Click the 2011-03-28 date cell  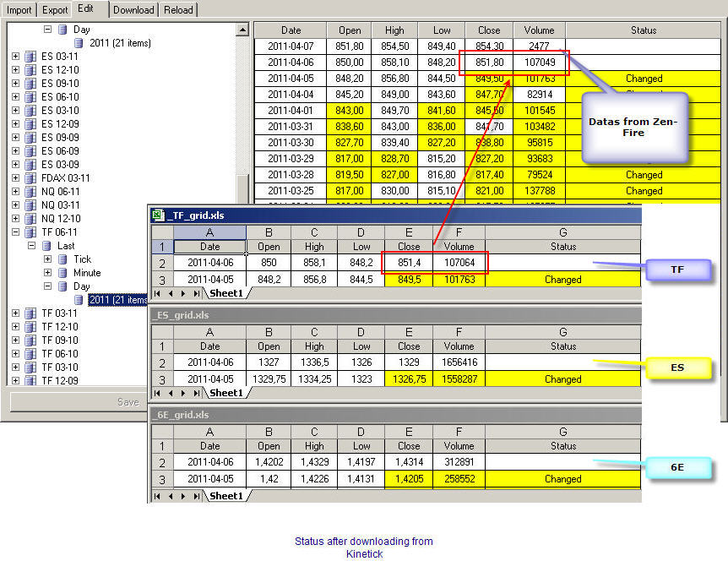pos(291,175)
